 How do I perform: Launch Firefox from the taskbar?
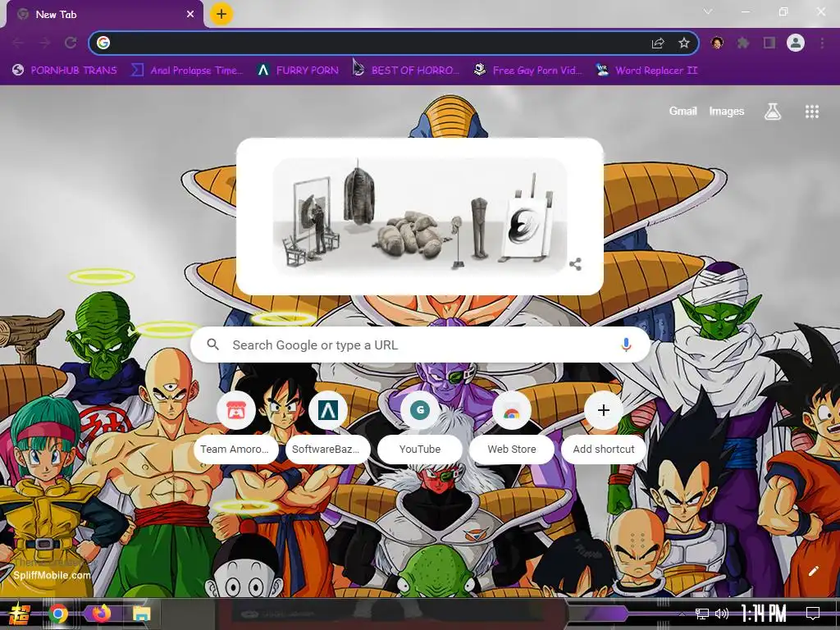click(100, 613)
